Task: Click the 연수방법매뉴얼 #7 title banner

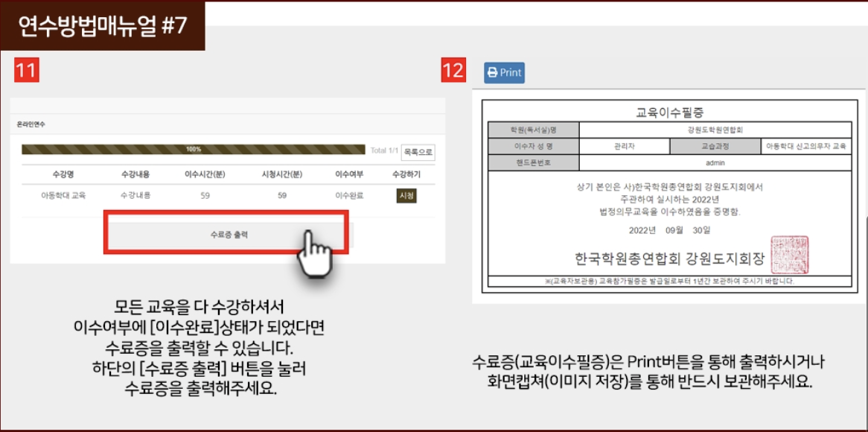Action: (103, 26)
